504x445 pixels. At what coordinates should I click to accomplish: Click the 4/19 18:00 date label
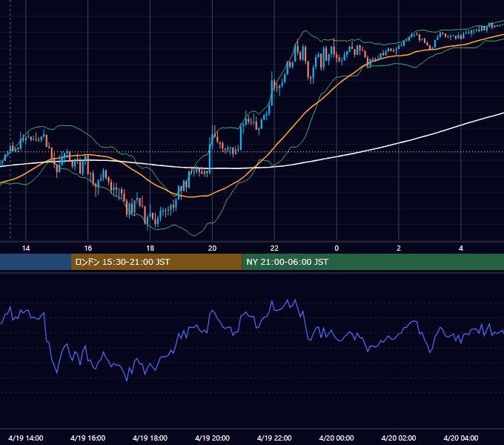click(x=150, y=438)
